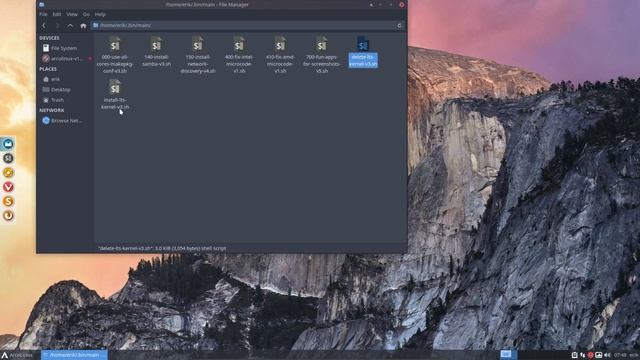Select the 700-fun-apps-for-screenshots script icon
The width and height of the screenshot is (640, 360).
click(x=322, y=44)
